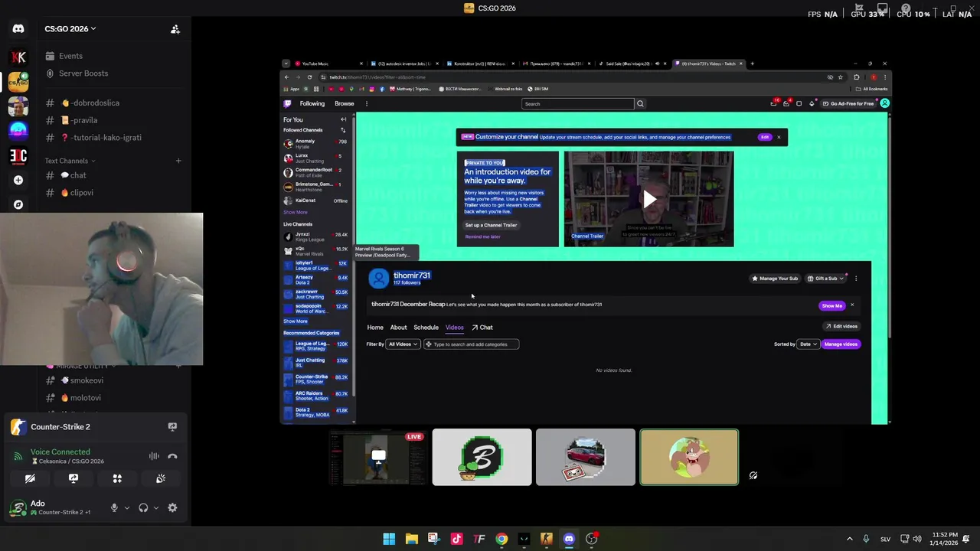Open Discord User Settings gear
This screenshot has height=551, width=980.
coord(172,507)
